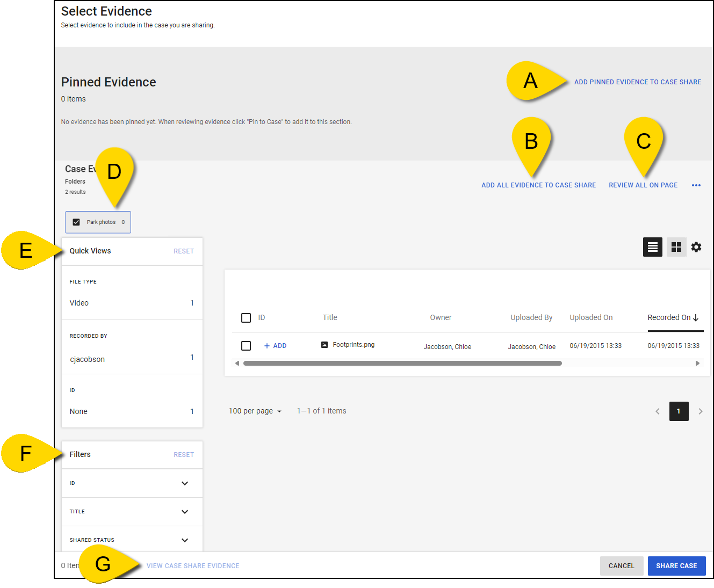Viewport: 714px width, 588px height.
Task: Sort table by Uploaded On column
Action: click(591, 318)
